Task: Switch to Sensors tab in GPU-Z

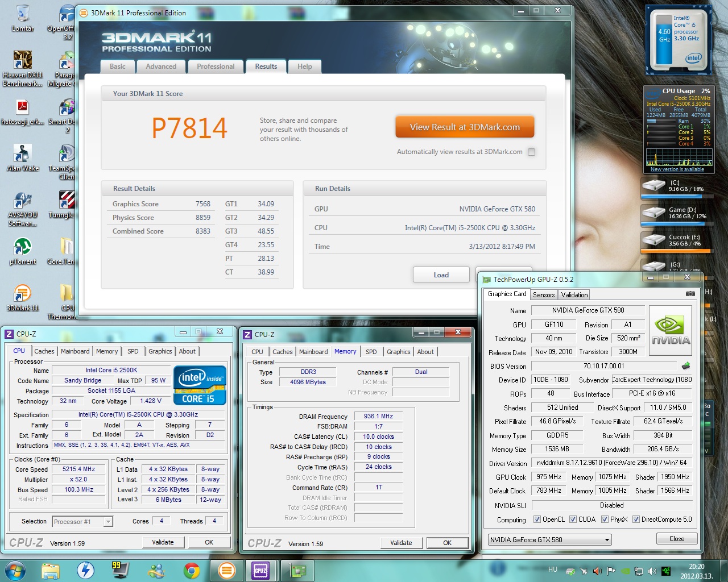Action: tap(544, 294)
